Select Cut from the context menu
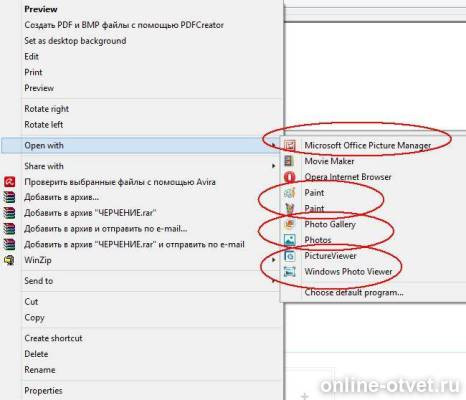The image size is (466, 400). (31, 302)
